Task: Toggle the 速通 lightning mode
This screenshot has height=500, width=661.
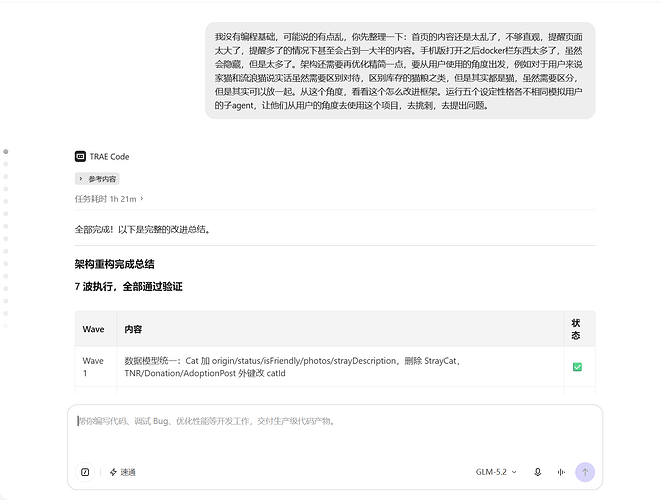Action: 122,472
